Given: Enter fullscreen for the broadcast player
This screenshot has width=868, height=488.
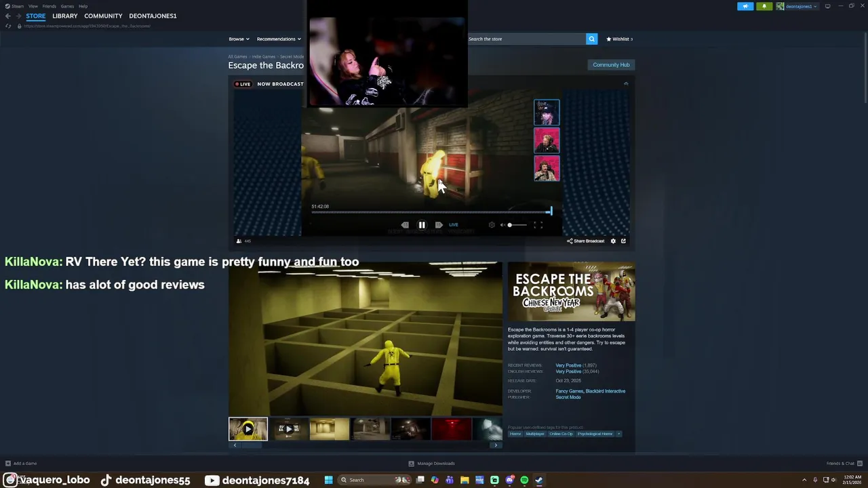Looking at the screenshot, I should coord(538,225).
